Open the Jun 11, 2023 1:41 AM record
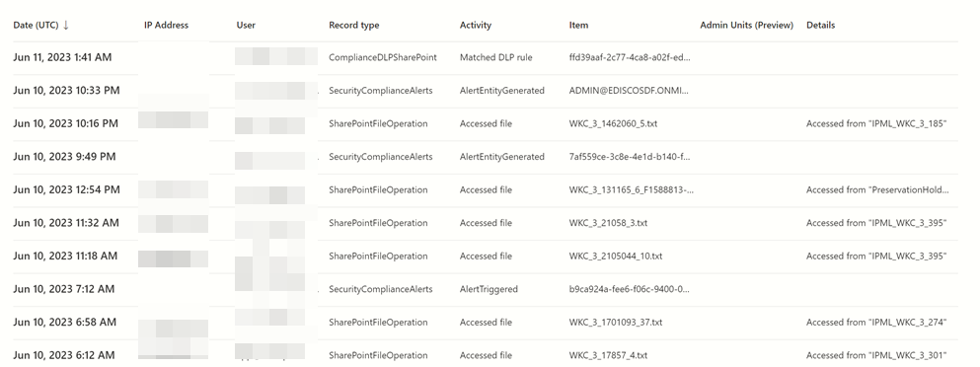 tap(485, 57)
